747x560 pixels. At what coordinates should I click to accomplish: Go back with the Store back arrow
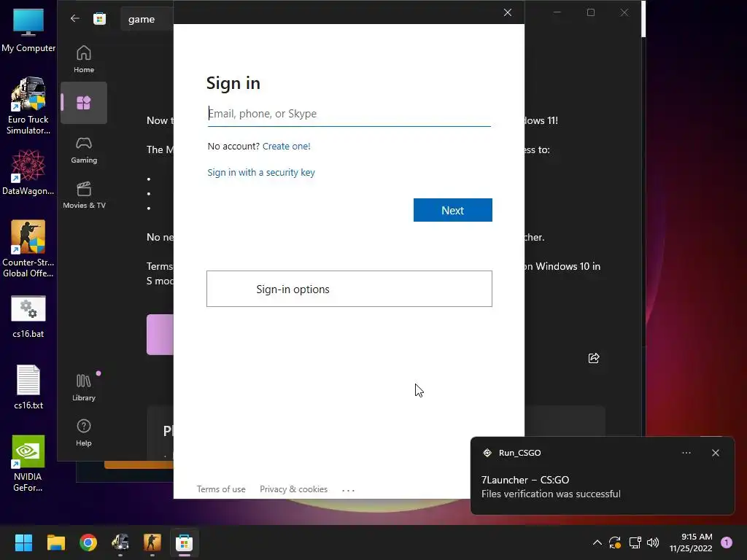point(75,18)
